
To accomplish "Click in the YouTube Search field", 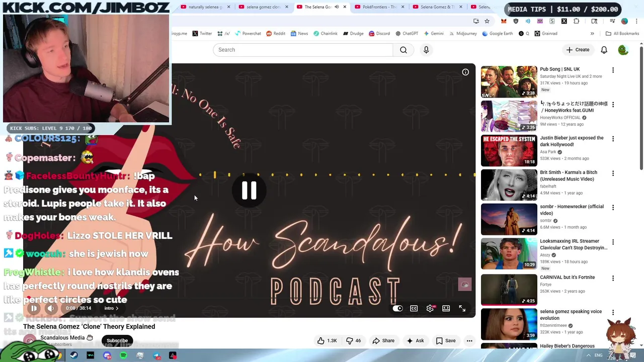I will click(303, 50).
